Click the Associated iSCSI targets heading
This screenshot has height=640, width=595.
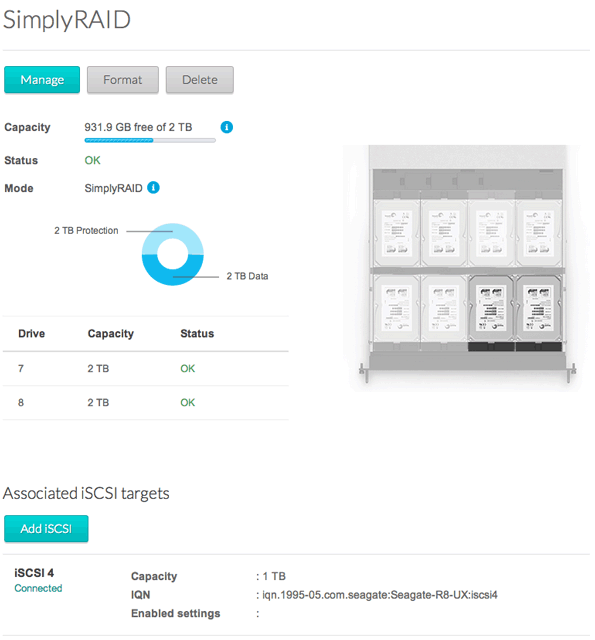click(86, 493)
